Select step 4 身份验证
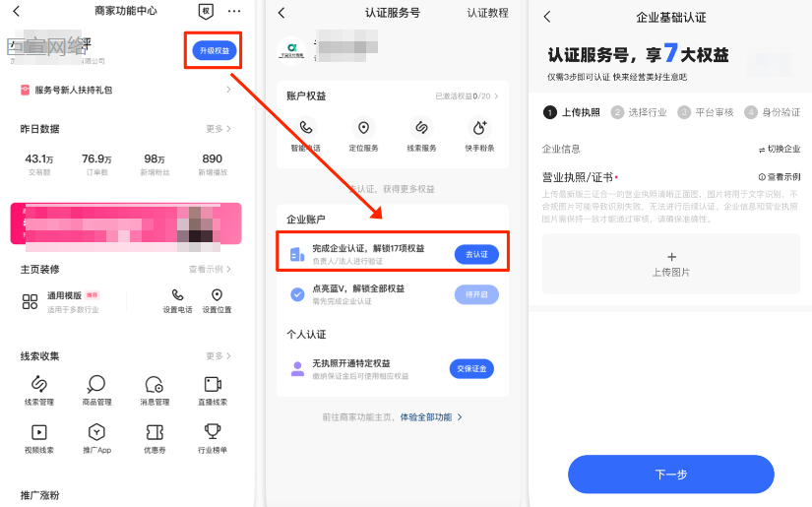The image size is (812, 507). pyautogui.click(x=773, y=112)
